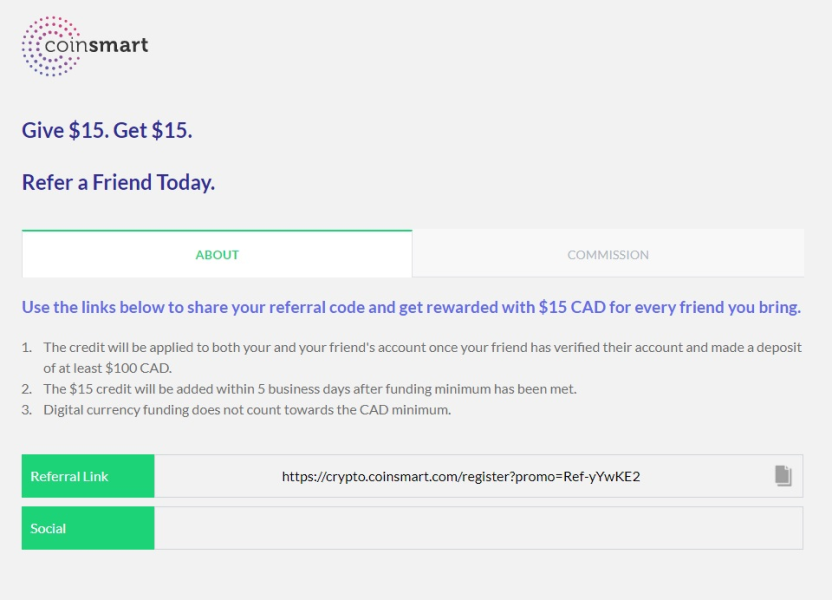
Task: Open the ABOUT tab
Action: coord(217,254)
